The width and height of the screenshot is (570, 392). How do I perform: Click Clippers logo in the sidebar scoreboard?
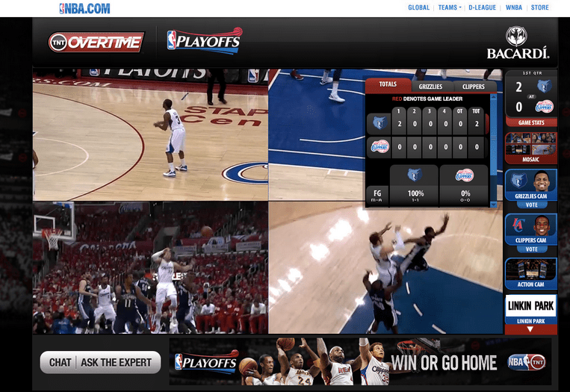[x=544, y=107]
